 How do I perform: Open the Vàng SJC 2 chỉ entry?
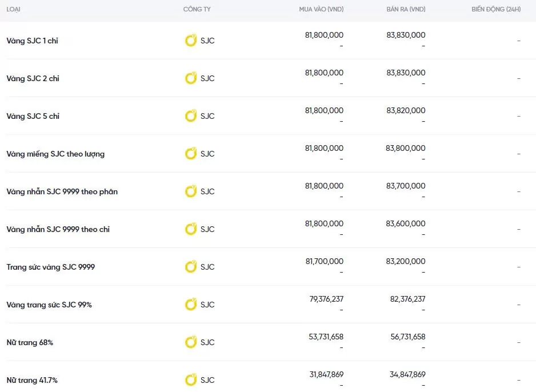coord(33,78)
